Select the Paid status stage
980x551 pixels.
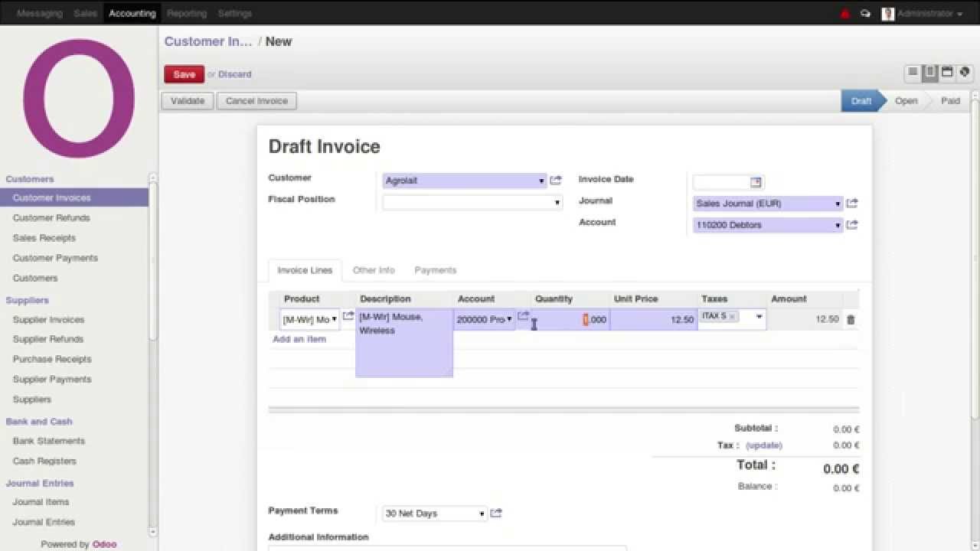950,101
